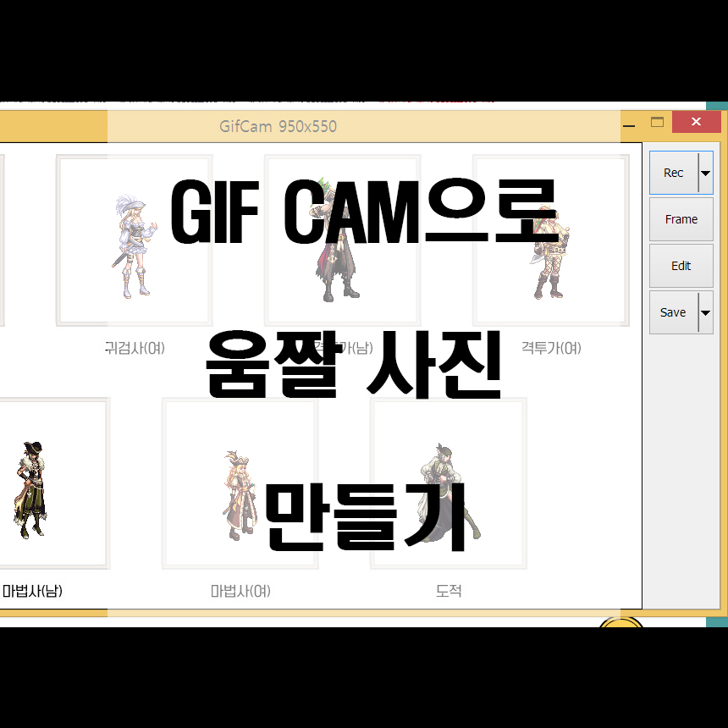Click the 격투가(여) label
This screenshot has height=728, width=728.
pos(551,348)
